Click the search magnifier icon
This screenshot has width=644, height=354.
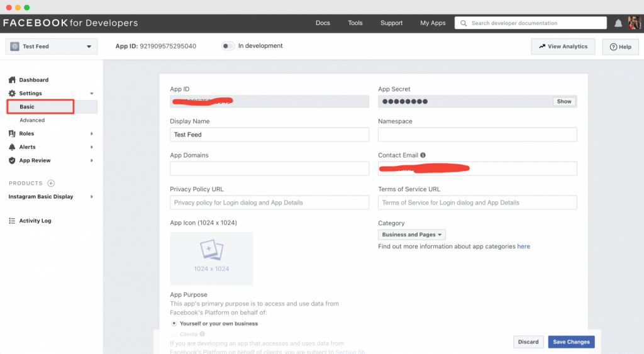pyautogui.click(x=464, y=23)
